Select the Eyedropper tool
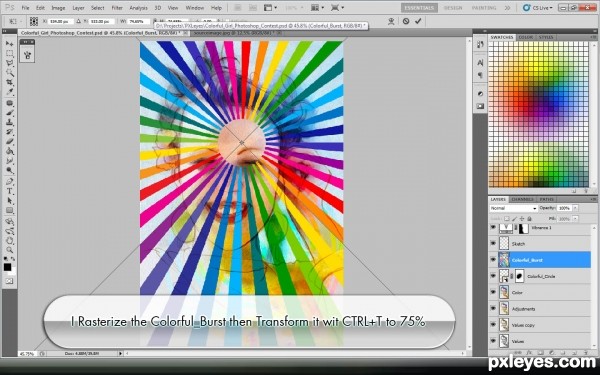The image size is (600, 375). pyautogui.click(x=9, y=92)
